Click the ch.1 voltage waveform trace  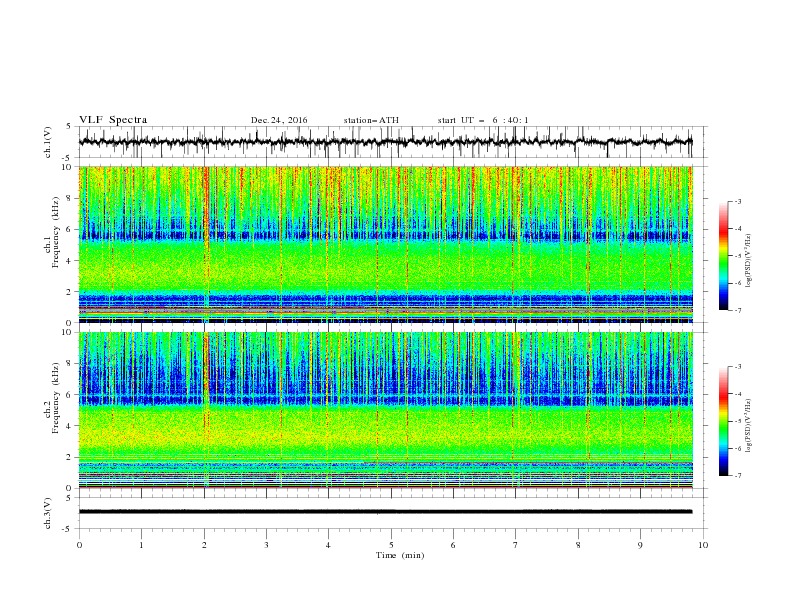(x=385, y=142)
